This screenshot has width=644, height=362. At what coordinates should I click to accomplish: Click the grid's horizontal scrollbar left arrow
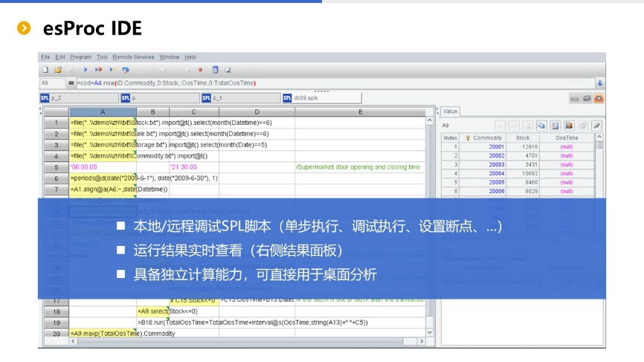tap(73, 341)
